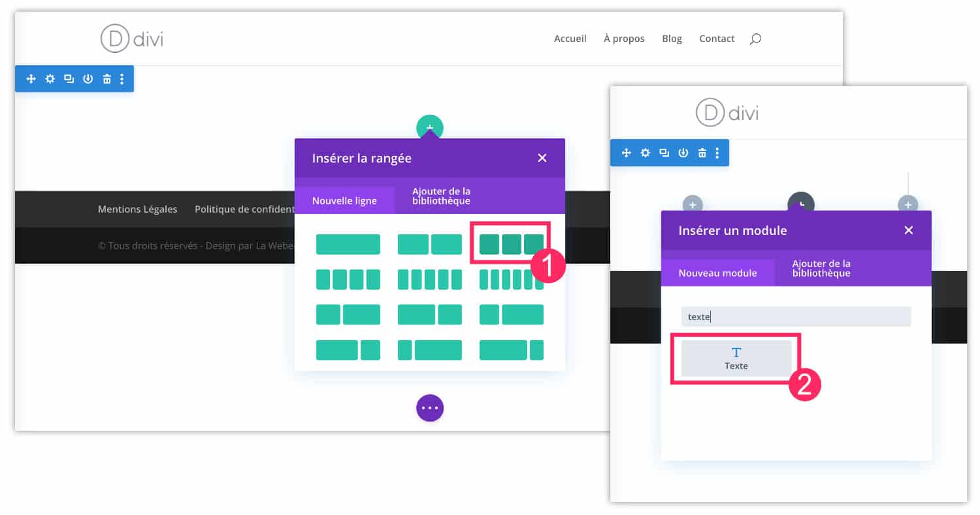The height and width of the screenshot is (515, 980).
Task: Select the six equal columns layout
Action: pyautogui.click(x=512, y=279)
